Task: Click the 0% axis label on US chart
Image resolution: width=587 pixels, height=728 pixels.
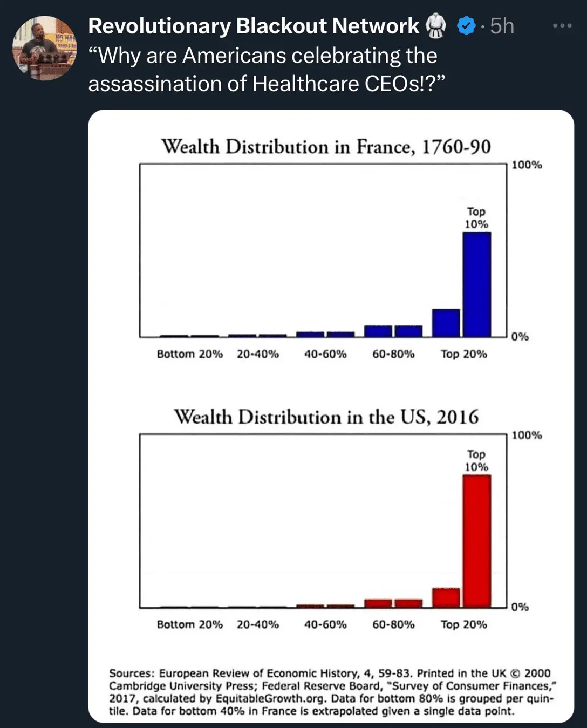Action: point(520,607)
